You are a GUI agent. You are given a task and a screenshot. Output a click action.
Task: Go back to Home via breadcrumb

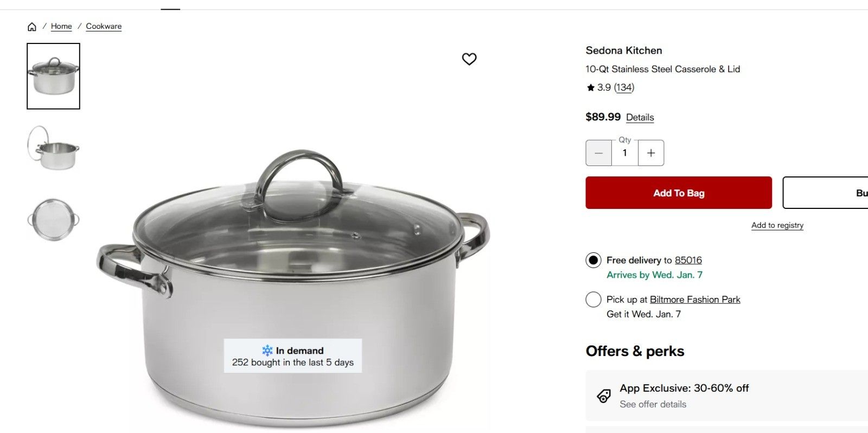(x=61, y=26)
